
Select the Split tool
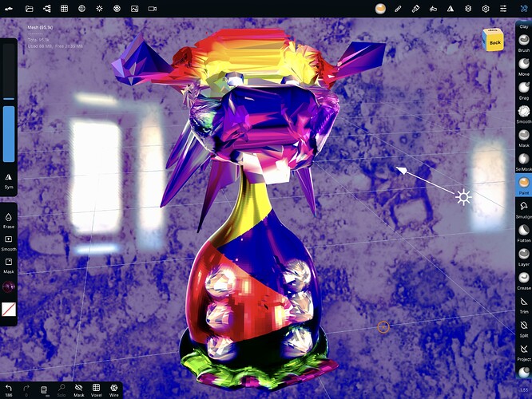point(524,328)
